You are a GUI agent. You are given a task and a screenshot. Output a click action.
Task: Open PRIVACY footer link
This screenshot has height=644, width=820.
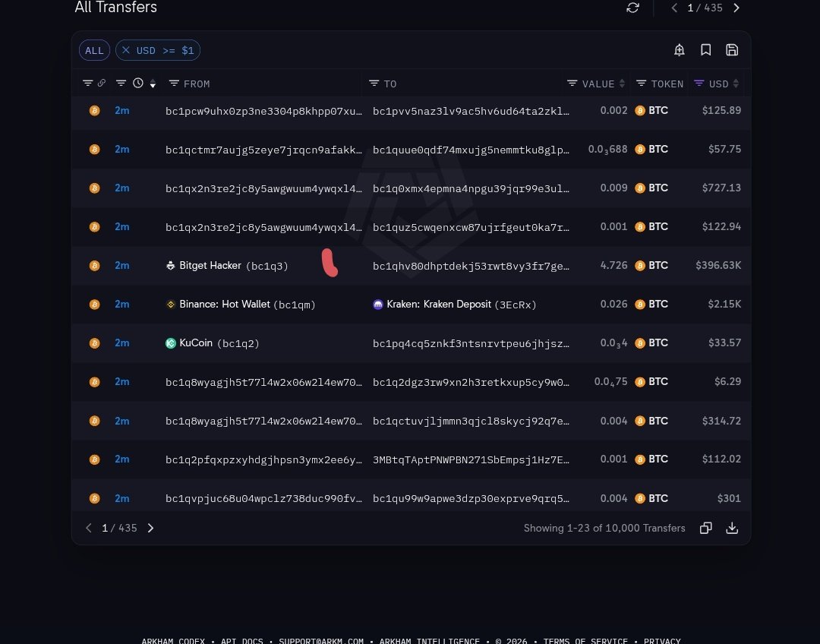tap(662, 640)
